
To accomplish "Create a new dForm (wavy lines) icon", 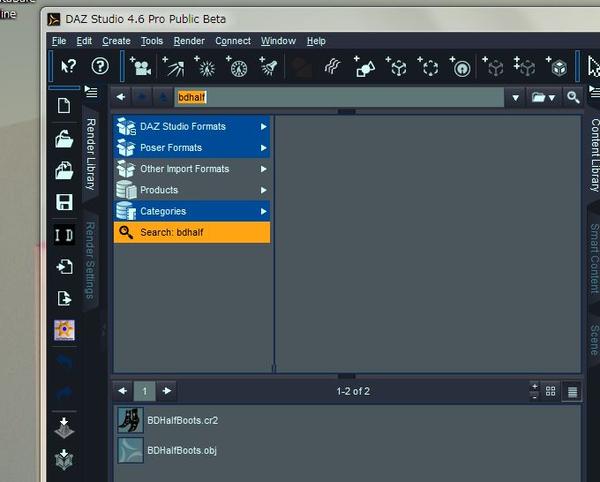I will click(x=332, y=67).
